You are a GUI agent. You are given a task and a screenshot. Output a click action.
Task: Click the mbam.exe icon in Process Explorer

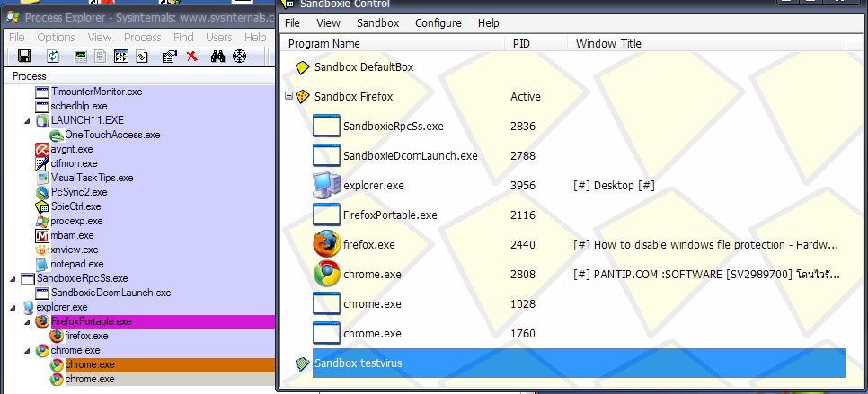(42, 235)
